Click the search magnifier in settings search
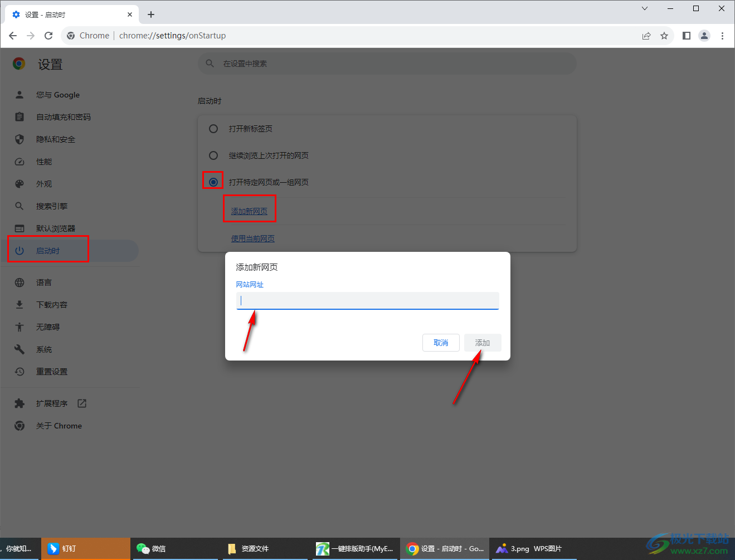 [x=210, y=64]
